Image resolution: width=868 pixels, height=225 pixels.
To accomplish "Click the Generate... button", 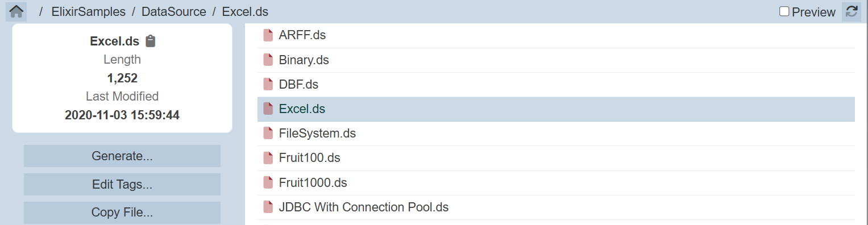I will point(122,156).
